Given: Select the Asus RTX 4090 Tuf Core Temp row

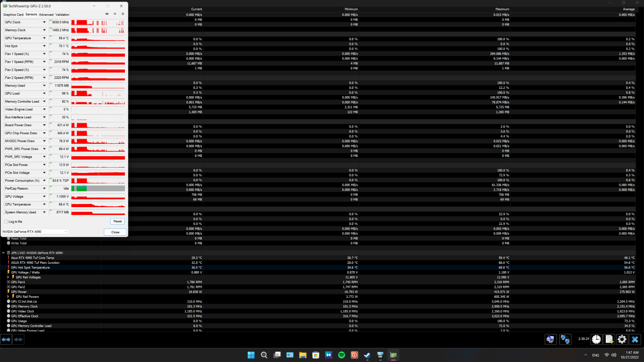Looking at the screenshot, I should pyautogui.click(x=318, y=258).
